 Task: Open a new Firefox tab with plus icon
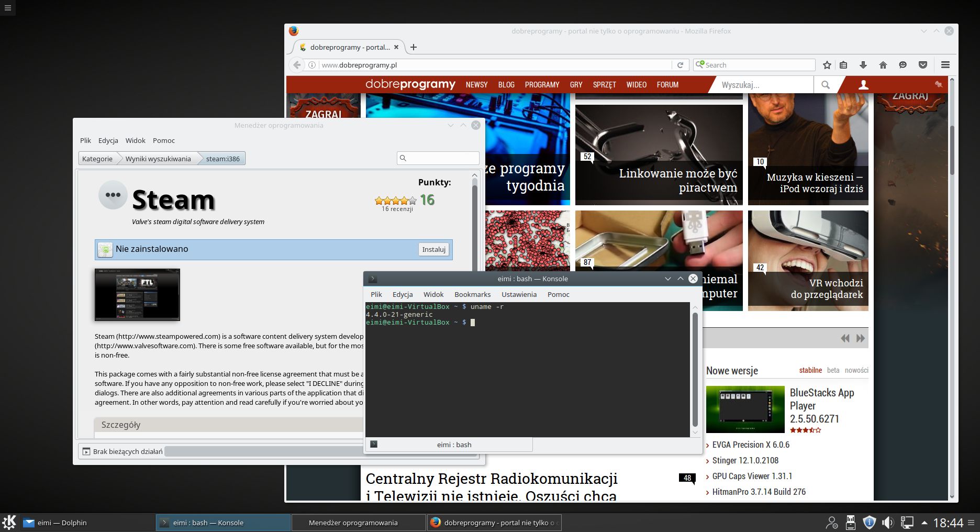[414, 47]
